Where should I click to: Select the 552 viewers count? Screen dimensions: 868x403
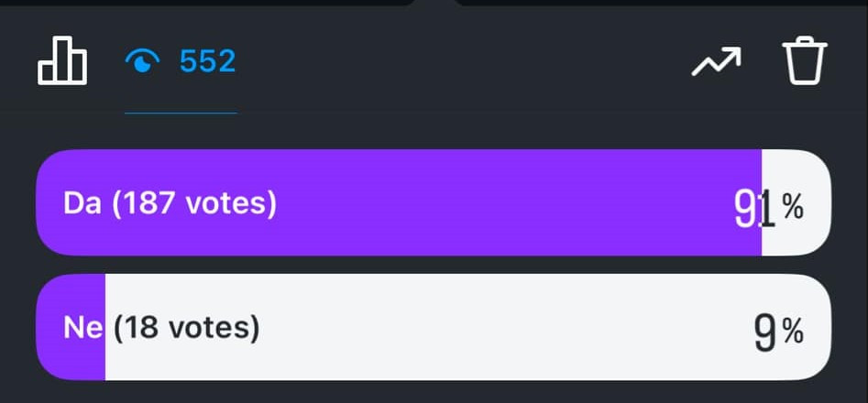pos(207,61)
